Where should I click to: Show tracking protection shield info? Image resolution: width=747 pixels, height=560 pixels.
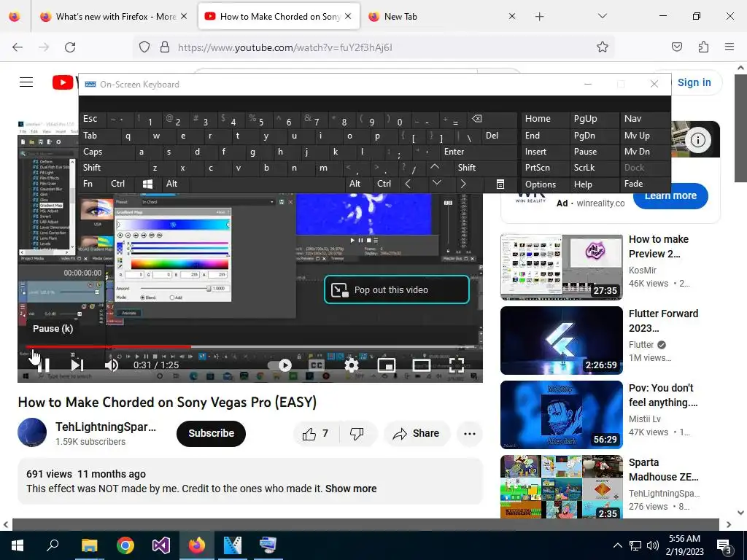(x=144, y=47)
